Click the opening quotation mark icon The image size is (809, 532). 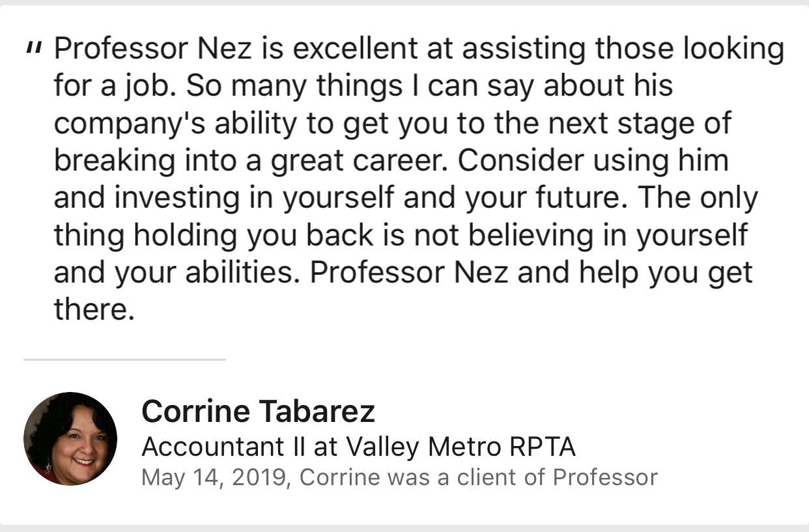tap(35, 48)
